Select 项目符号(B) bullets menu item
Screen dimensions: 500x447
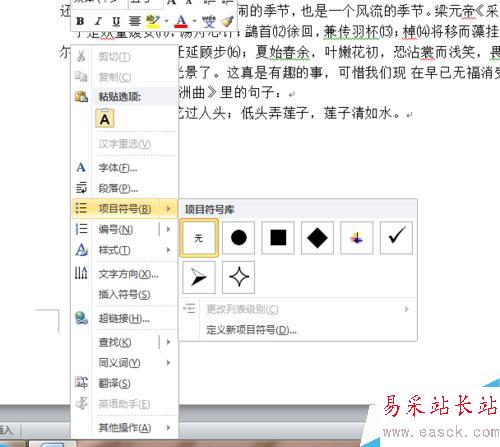coord(125,209)
